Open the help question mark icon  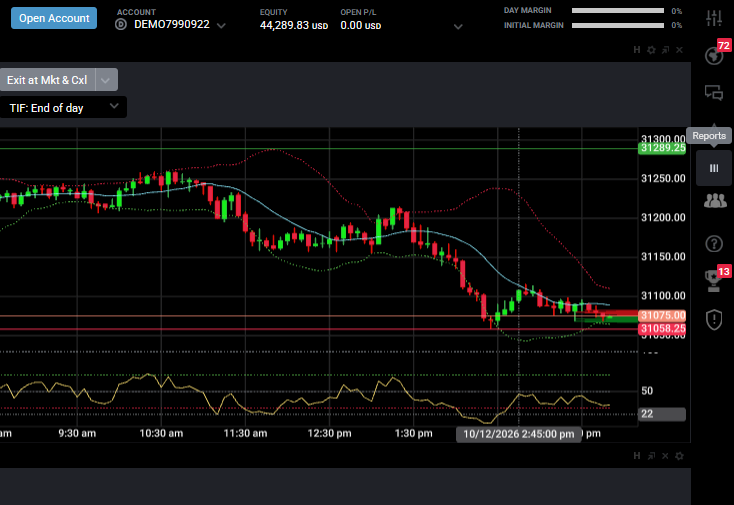click(714, 244)
